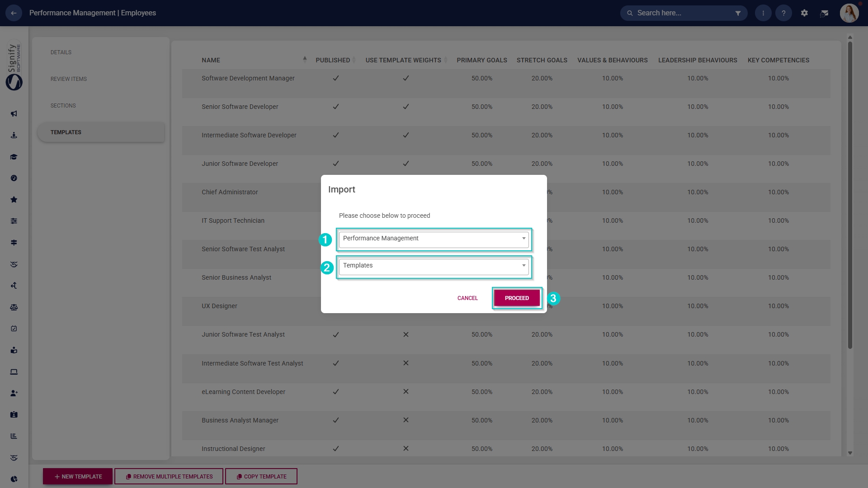
Task: Click the KEY COMPETENCIES column header
Action: tap(778, 60)
